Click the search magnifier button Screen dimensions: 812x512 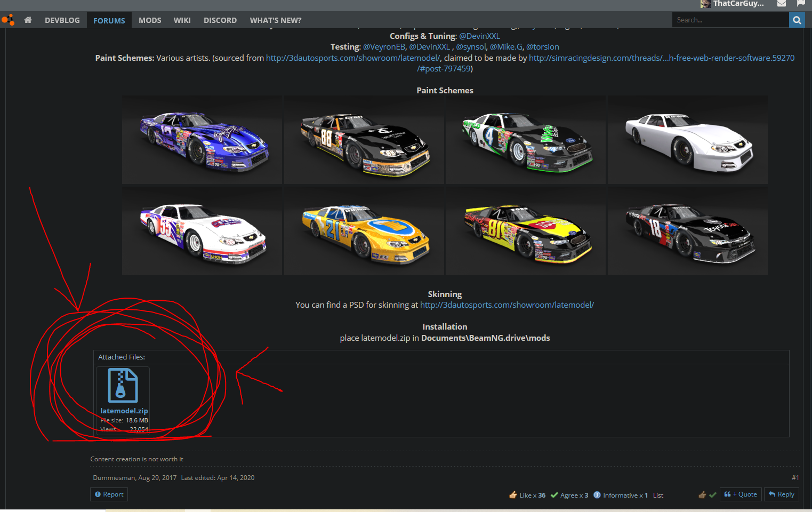[797, 20]
